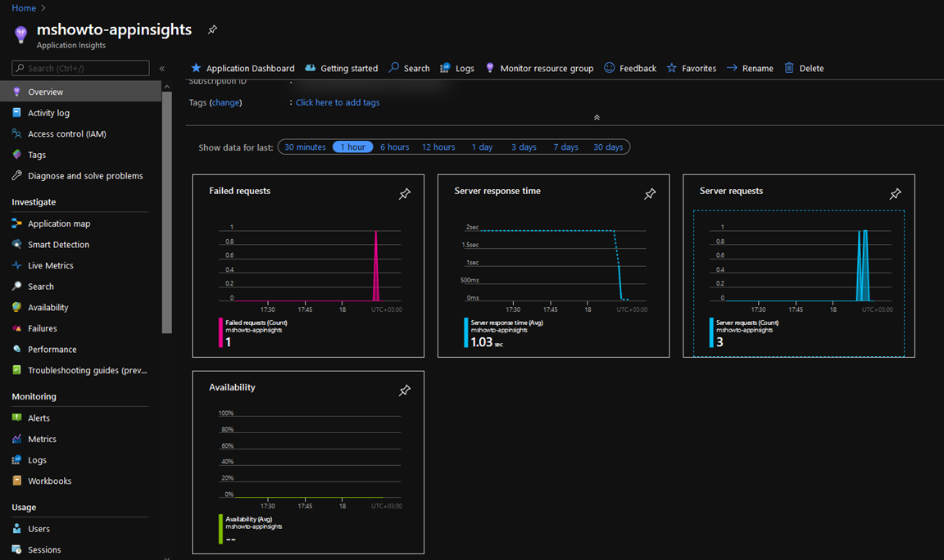This screenshot has height=560, width=944.
Task: Click the Rename button
Action: (750, 68)
